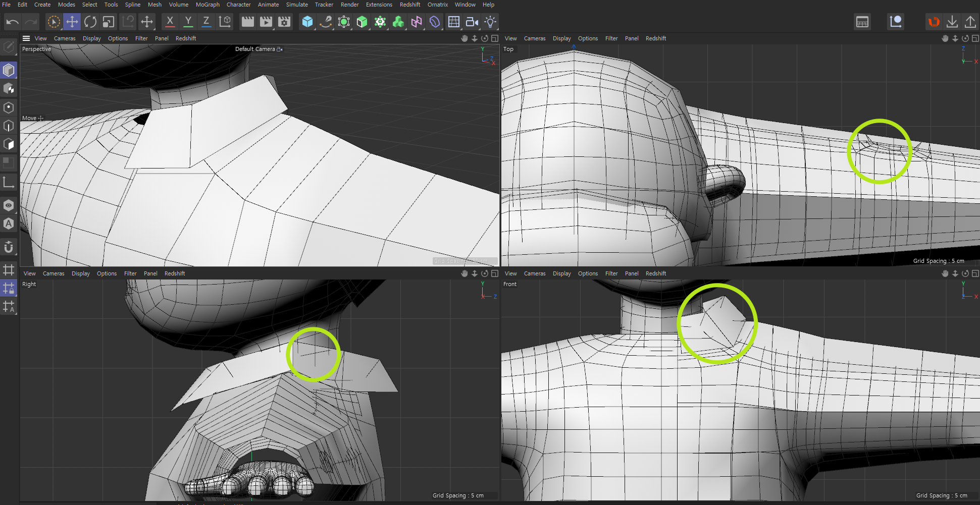Click the Move tool label in viewport
This screenshot has width=980, height=505.
click(29, 118)
